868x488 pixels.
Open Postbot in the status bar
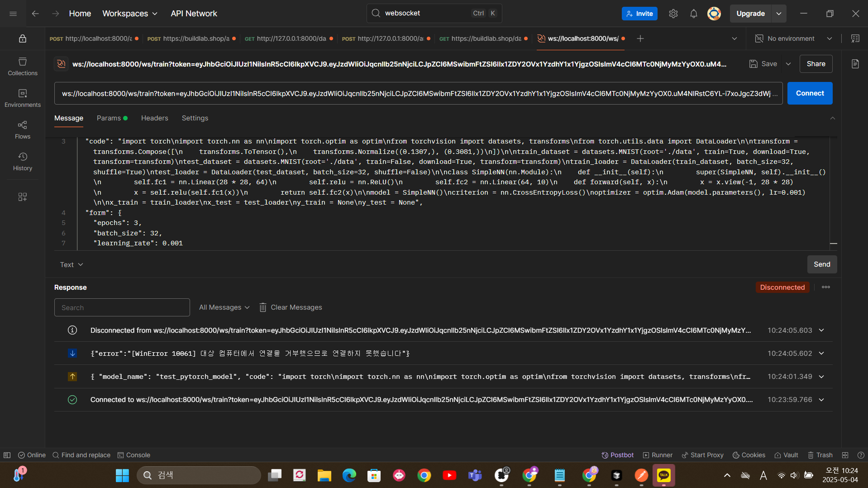pos(617,455)
